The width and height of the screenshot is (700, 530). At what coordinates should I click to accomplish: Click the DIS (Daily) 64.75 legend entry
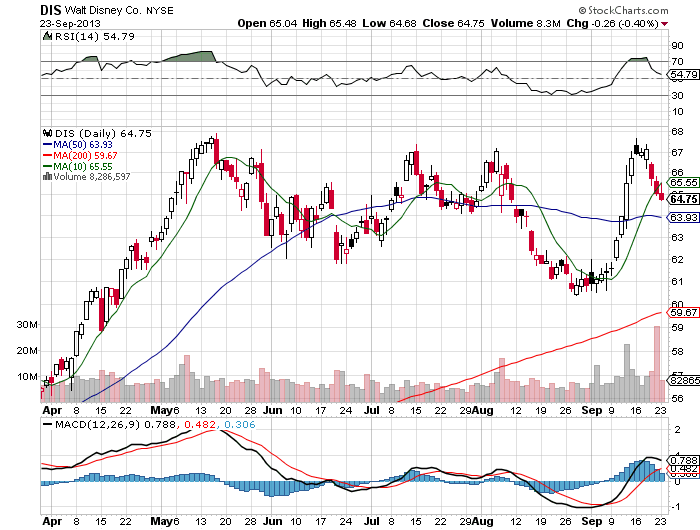point(103,133)
